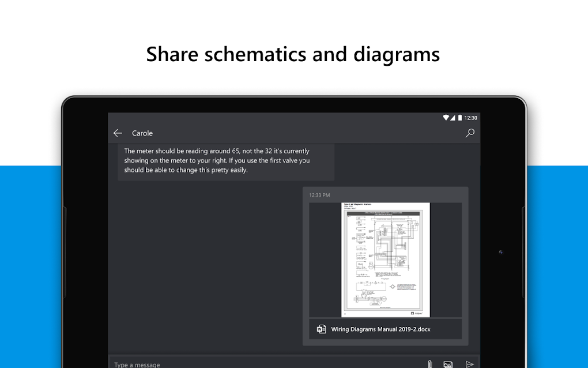Image resolution: width=588 pixels, height=368 pixels.
Task: Tap the send message arrow icon
Action: (469, 364)
